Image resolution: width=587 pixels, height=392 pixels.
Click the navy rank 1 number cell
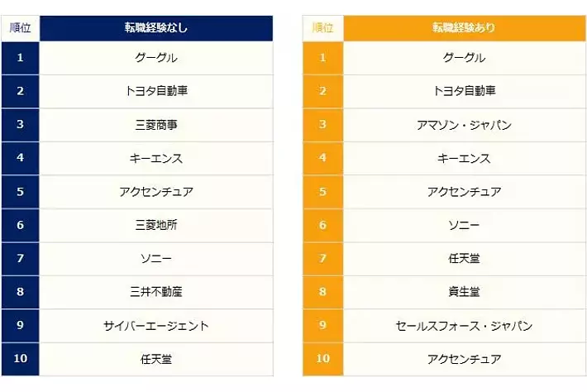21,58
